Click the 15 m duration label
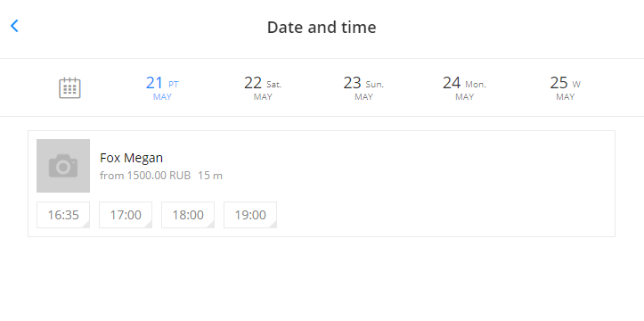The image size is (644, 321). (x=210, y=176)
